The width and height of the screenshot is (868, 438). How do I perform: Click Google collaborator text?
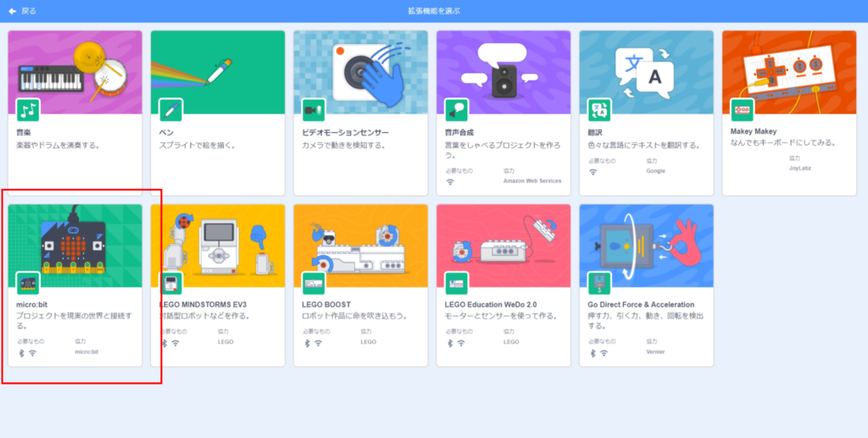coord(655,171)
